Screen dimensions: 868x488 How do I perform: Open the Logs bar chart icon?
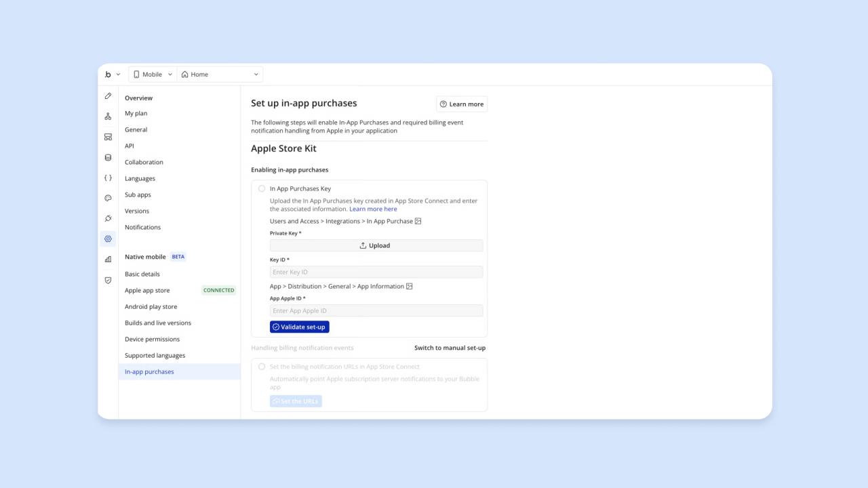(108, 259)
